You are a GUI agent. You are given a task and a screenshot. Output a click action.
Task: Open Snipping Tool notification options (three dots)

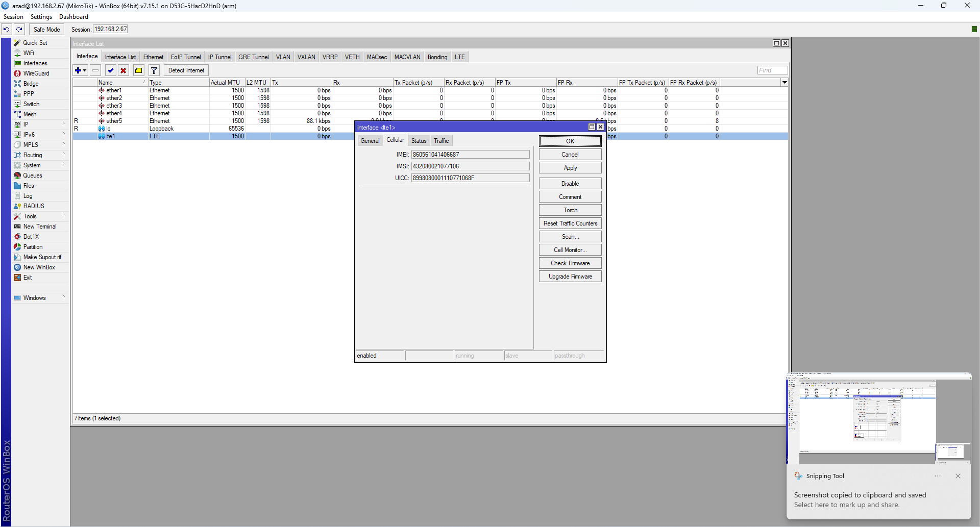coord(938,476)
